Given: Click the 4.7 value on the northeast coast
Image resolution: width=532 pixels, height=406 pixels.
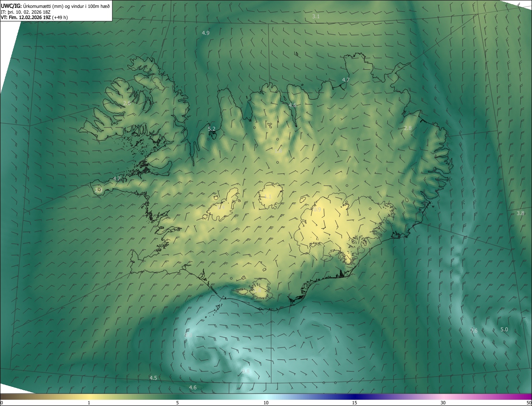Looking at the screenshot, I should 346,80.
